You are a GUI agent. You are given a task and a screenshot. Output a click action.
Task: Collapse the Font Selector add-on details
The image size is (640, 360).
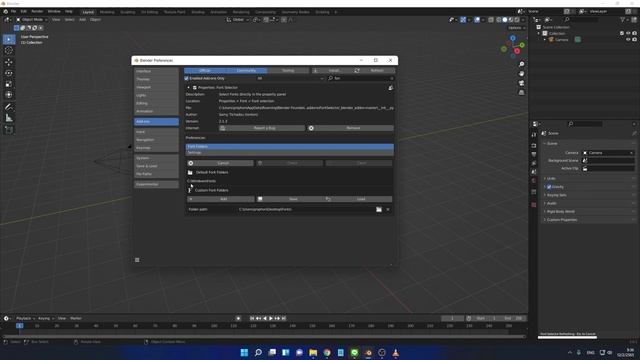[189, 88]
